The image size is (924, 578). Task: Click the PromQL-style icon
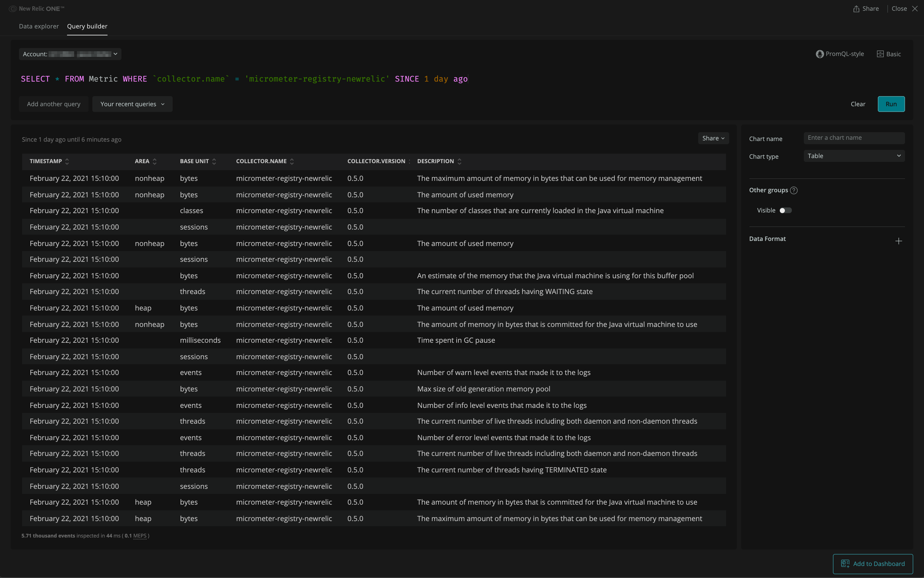819,54
